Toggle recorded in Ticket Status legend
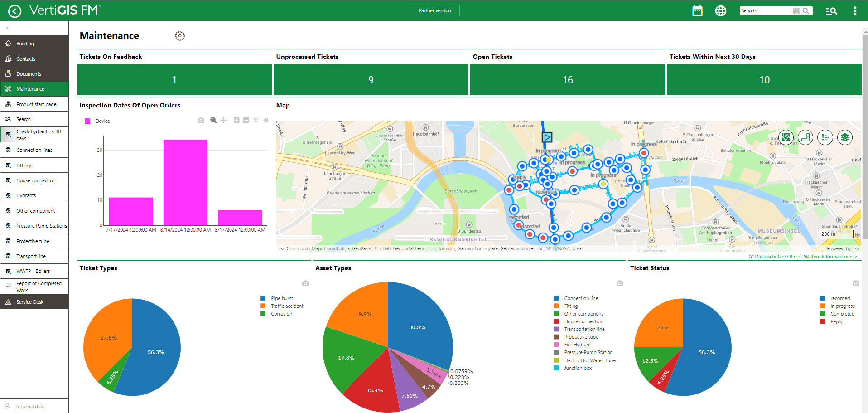 point(835,298)
